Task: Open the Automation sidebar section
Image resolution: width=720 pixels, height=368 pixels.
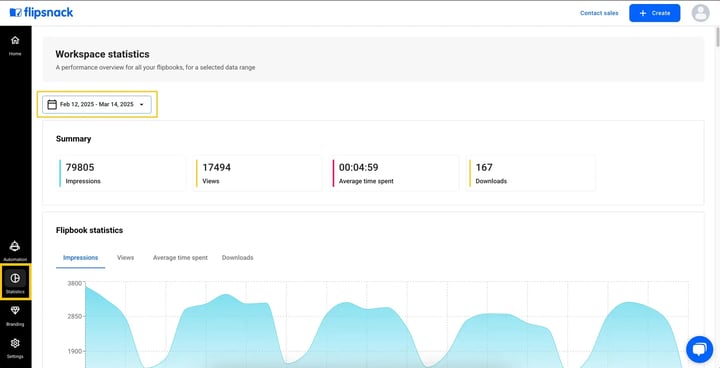Action: (15, 251)
